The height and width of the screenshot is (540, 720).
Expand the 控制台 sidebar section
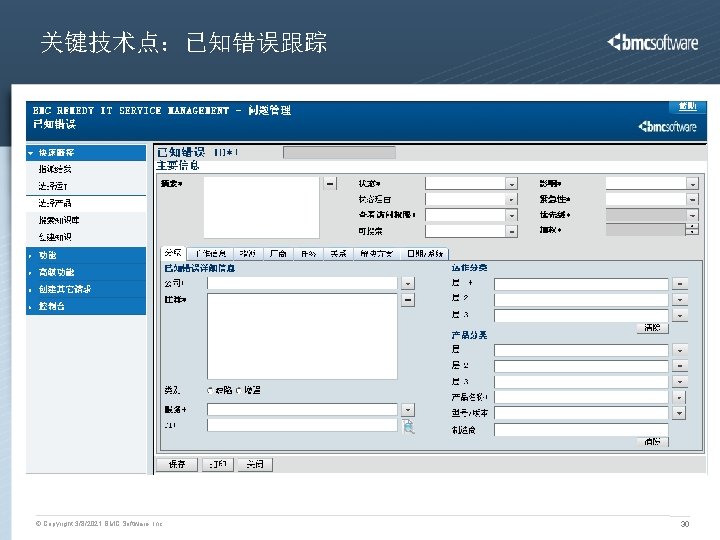pos(86,306)
